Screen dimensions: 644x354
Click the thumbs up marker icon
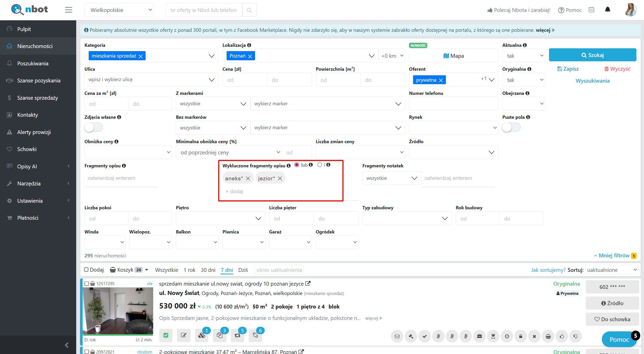(x=562, y=336)
